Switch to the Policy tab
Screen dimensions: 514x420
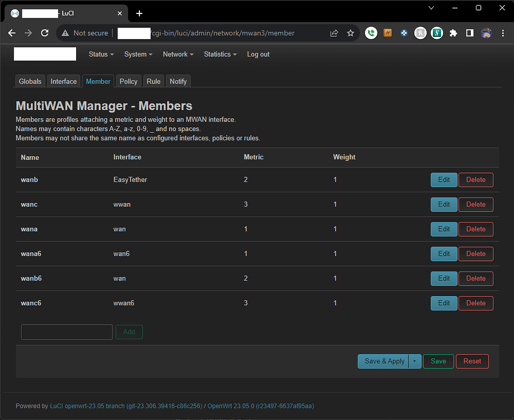pyautogui.click(x=128, y=81)
